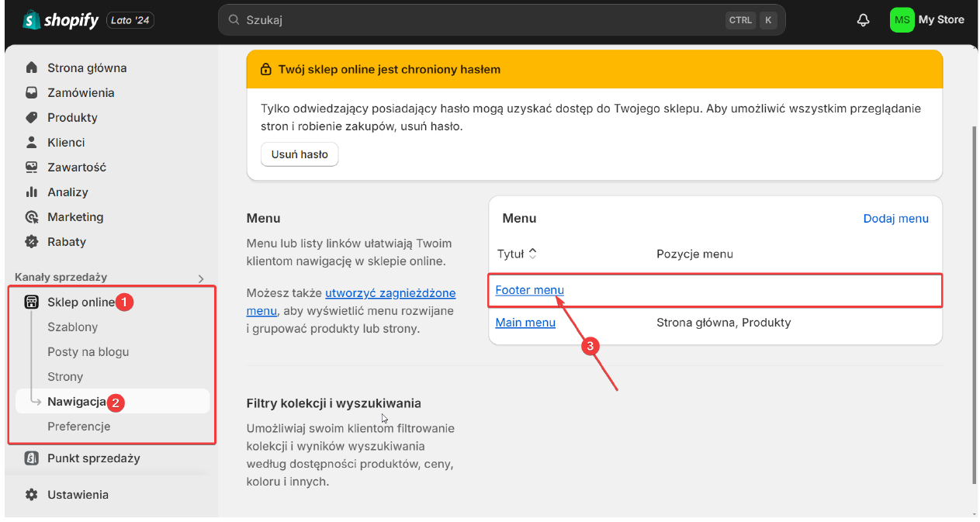Click the Klienci person icon
Viewport: 980px width, 522px height.
32,142
